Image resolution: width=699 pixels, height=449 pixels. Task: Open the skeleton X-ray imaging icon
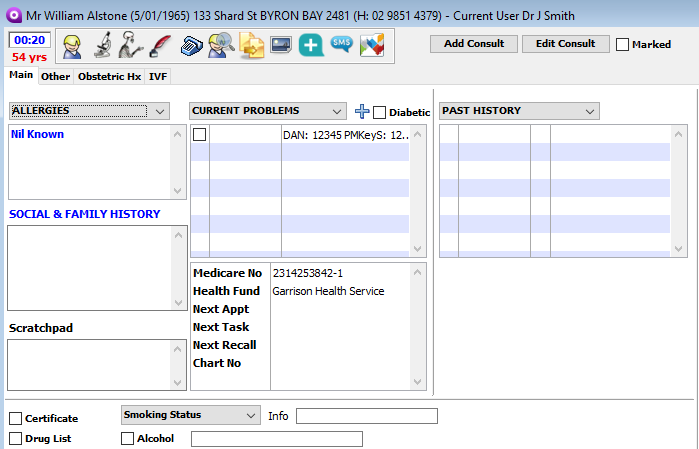click(x=131, y=46)
